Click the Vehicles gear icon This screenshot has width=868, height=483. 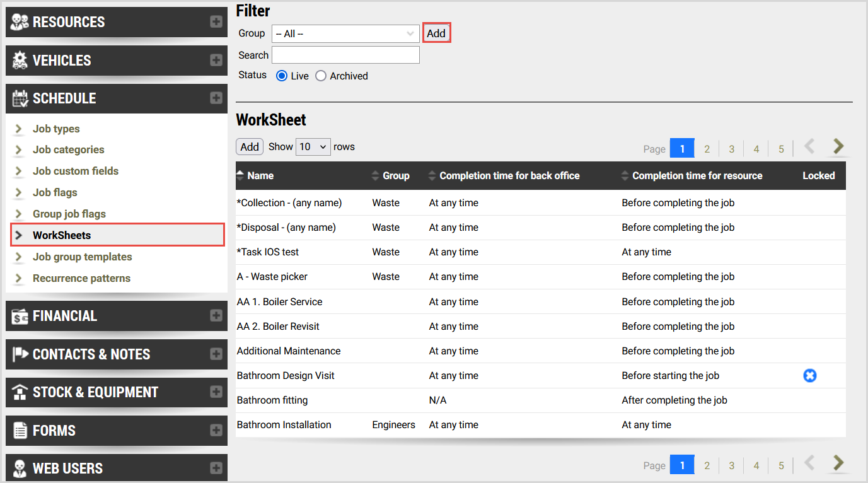(x=20, y=61)
